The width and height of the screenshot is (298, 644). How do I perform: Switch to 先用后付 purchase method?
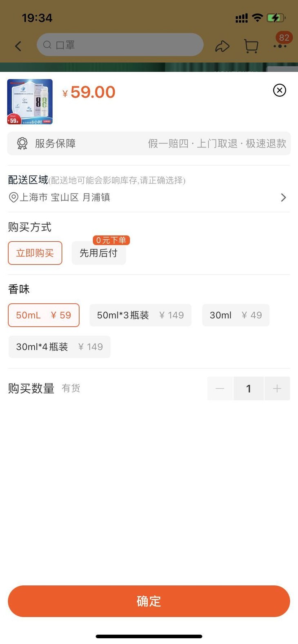coord(98,253)
